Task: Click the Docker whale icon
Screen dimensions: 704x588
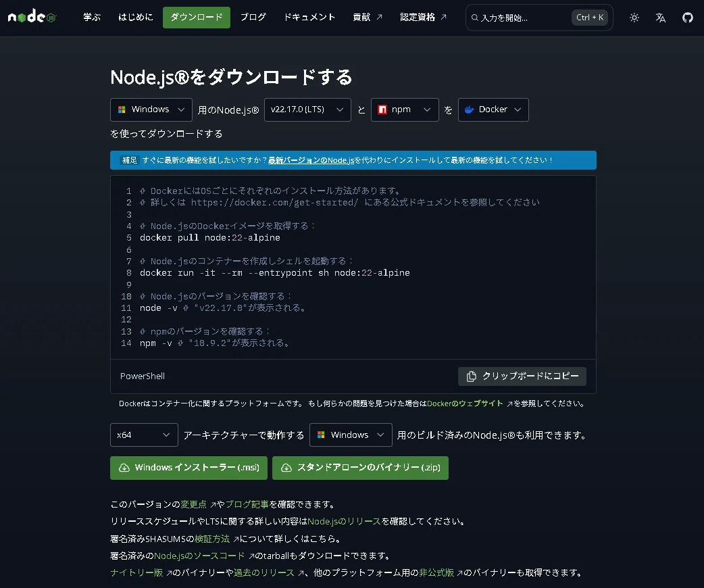Action: (469, 109)
